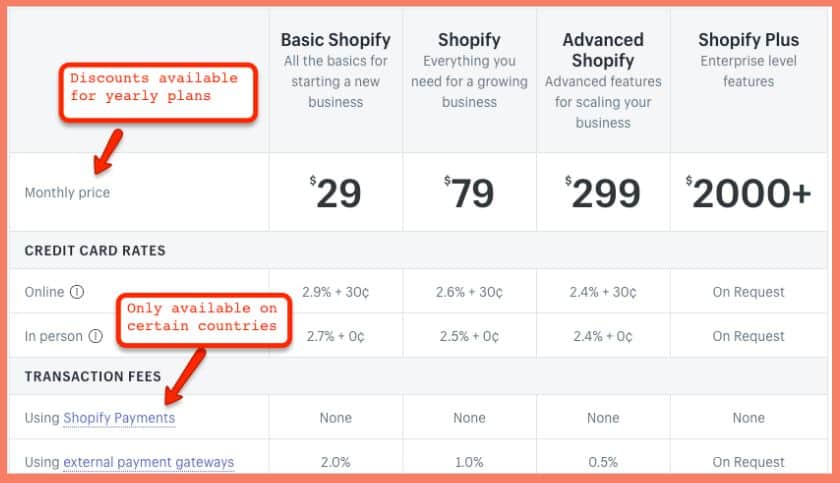This screenshot has height=483, width=840.
Task: Click the 2.9% + 30¢ online rate
Action: point(335,292)
